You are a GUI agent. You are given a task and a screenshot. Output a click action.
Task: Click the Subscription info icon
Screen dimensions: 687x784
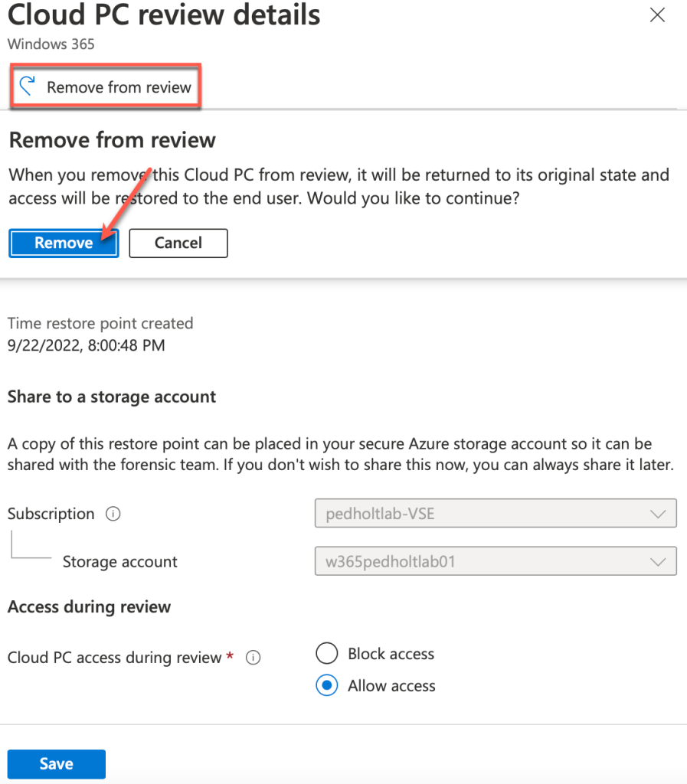tap(113, 514)
